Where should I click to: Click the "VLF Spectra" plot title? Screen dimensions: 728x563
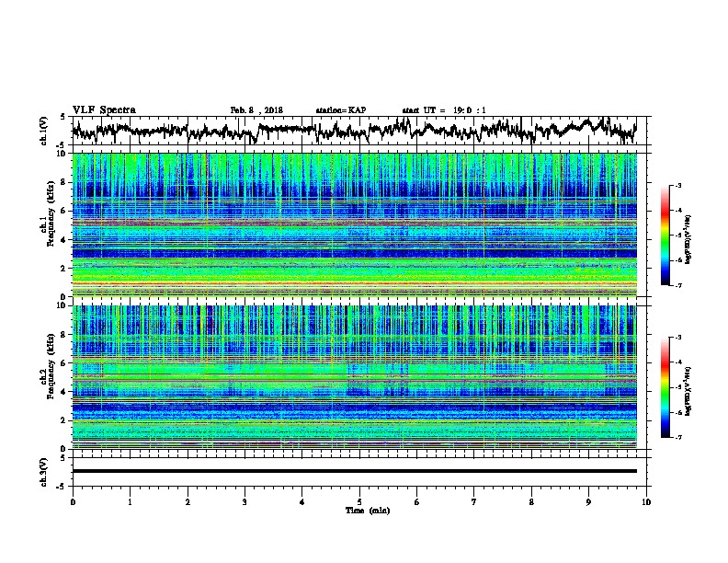click(x=104, y=110)
